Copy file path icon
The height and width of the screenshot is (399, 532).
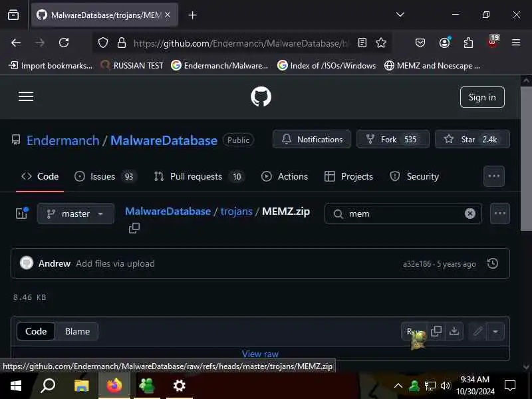[134, 228]
